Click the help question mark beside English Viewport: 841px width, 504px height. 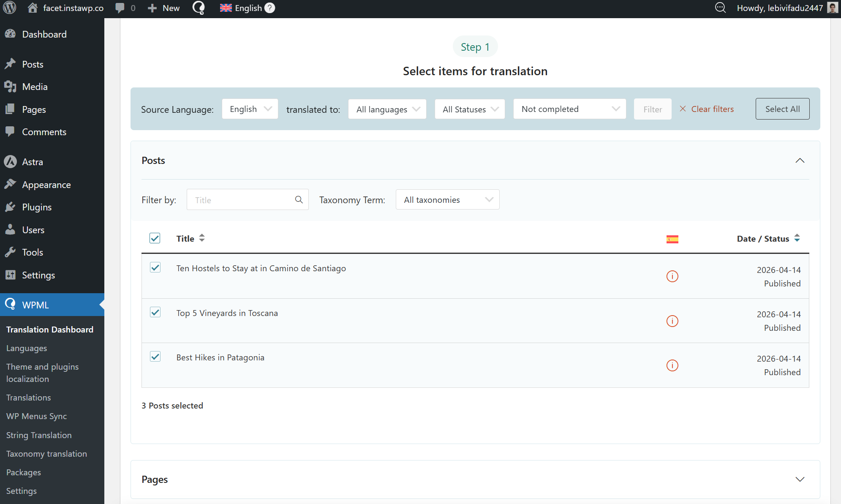coord(269,8)
